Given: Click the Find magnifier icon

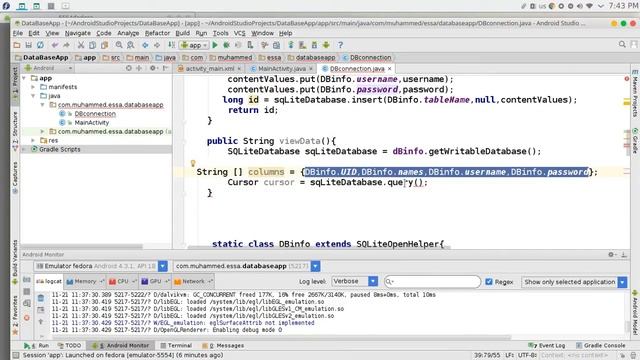Looking at the screenshot, I should pos(119,45).
